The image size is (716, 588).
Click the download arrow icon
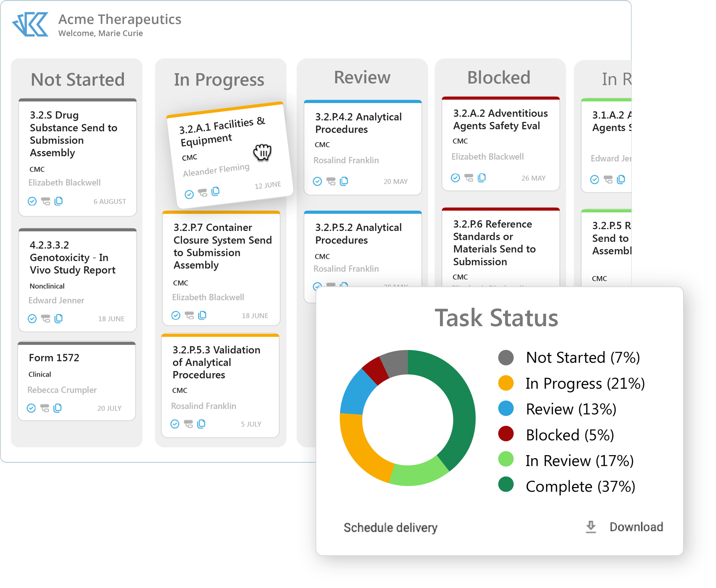coord(591,527)
